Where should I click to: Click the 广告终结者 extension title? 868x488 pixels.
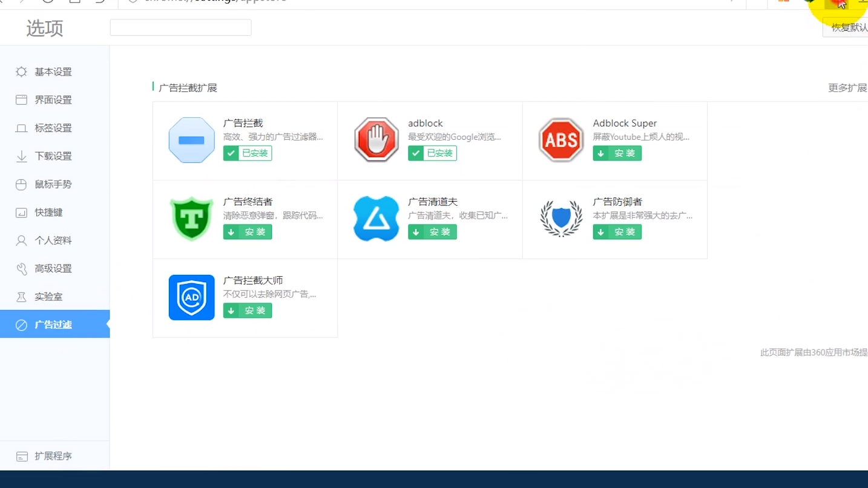[248, 202]
